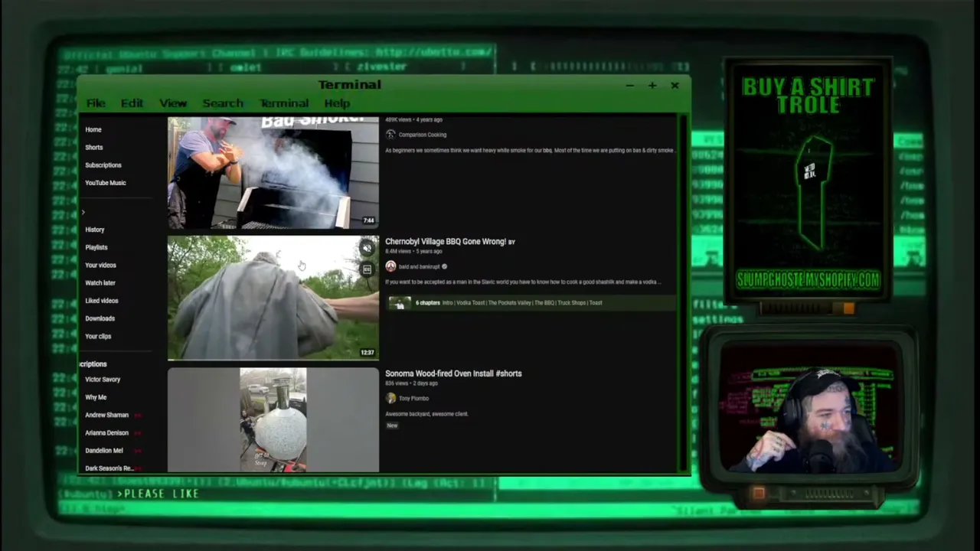This screenshot has width=980, height=551.
Task: Close the Terminal window
Action: [675, 86]
